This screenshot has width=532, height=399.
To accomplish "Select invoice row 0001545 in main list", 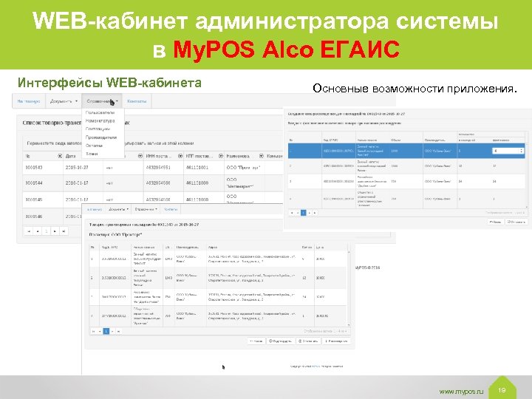I will tap(153, 199).
